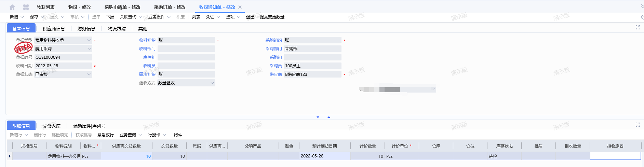Click the 拒收原因 cell in first row
The height and width of the screenshot is (167, 644).
click(x=615, y=156)
